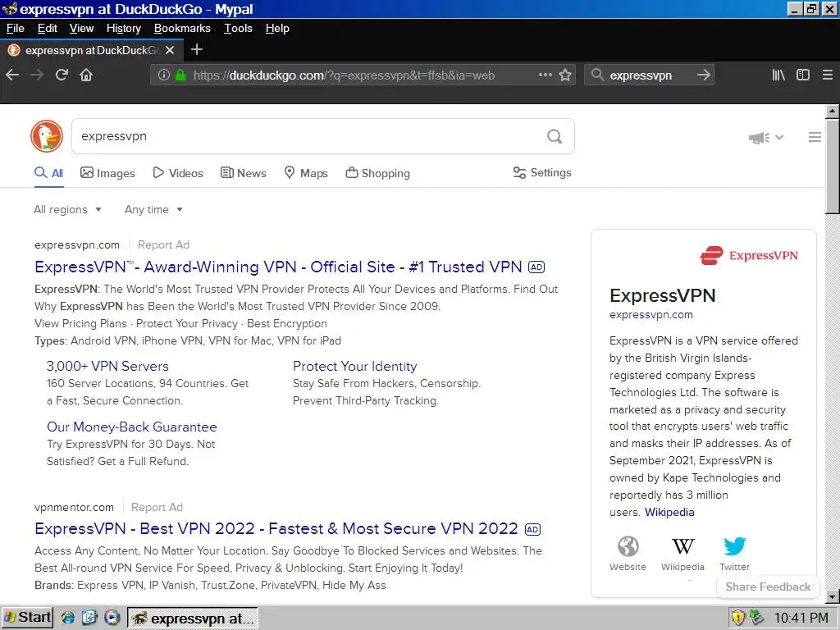
Task: Select the expressvpn taskbar window button
Action: click(x=193, y=618)
